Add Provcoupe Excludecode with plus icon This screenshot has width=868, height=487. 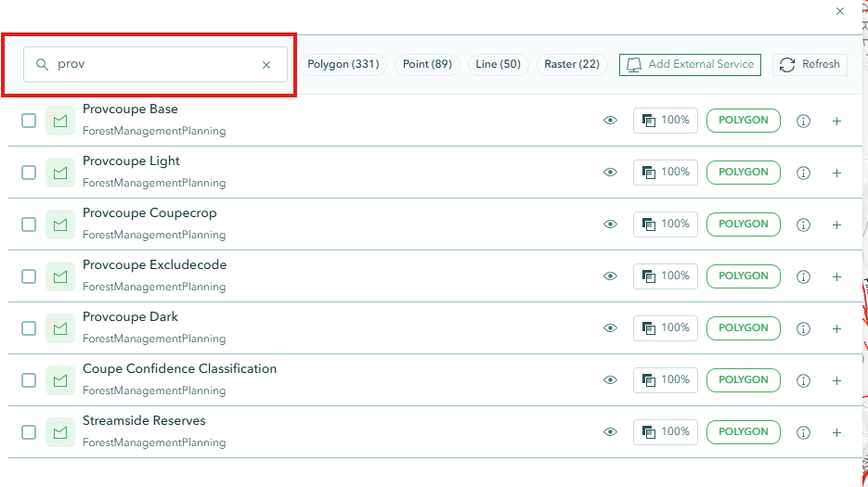click(836, 277)
